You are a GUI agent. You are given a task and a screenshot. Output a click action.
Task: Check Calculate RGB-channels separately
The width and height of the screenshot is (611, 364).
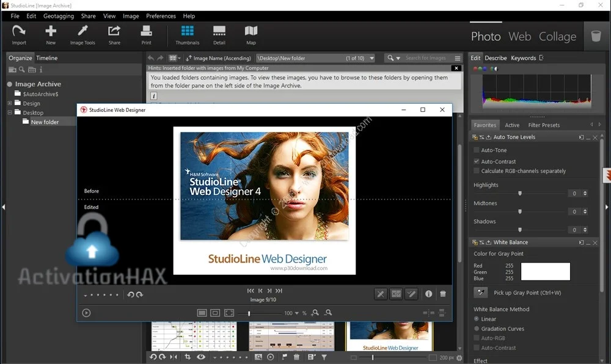tap(476, 171)
